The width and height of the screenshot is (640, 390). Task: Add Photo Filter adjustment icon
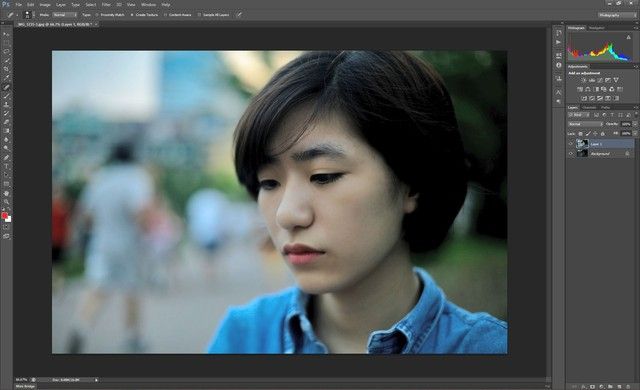(x=603, y=89)
